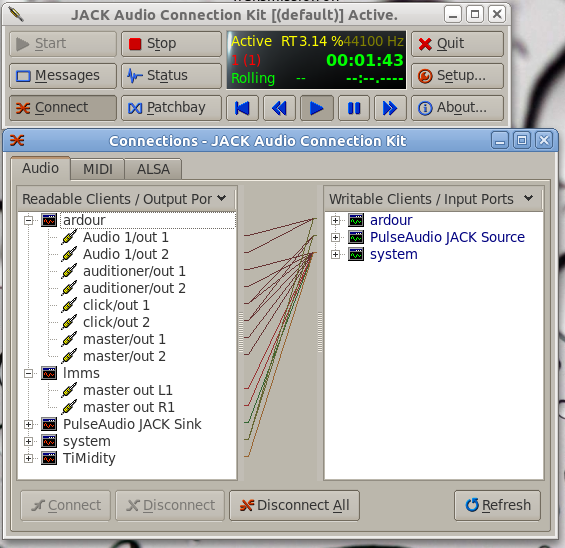Click plug icon beside click/out 2
565x548 pixels.
pyautogui.click(x=69, y=322)
